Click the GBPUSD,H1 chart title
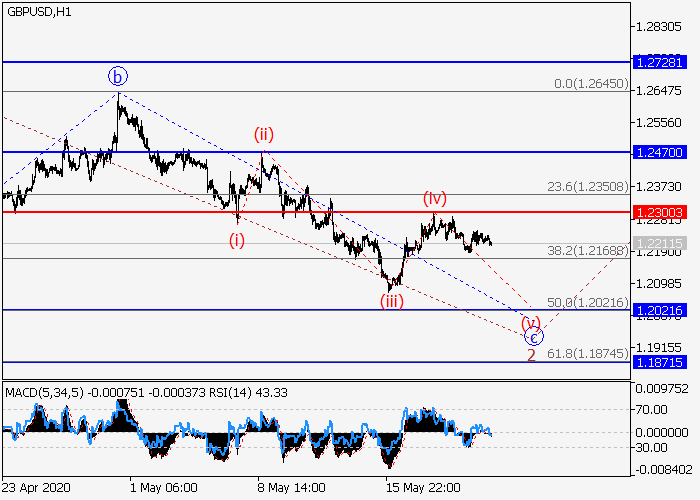 39,10
